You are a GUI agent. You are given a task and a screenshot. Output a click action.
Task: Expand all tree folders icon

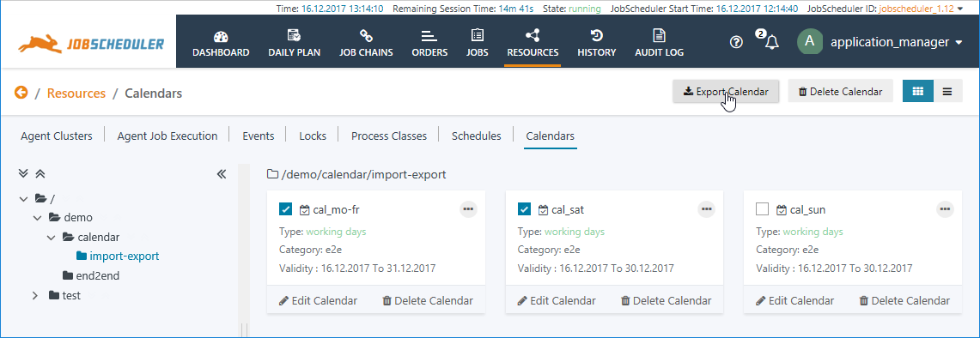coord(24,174)
